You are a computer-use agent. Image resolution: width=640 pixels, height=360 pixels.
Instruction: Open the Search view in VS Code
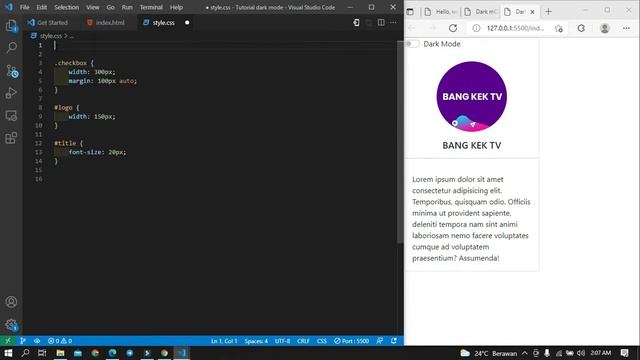[11, 47]
